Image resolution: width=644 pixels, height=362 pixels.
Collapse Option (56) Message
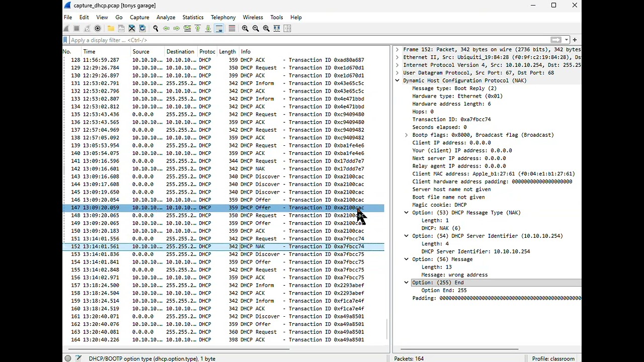pos(407,259)
